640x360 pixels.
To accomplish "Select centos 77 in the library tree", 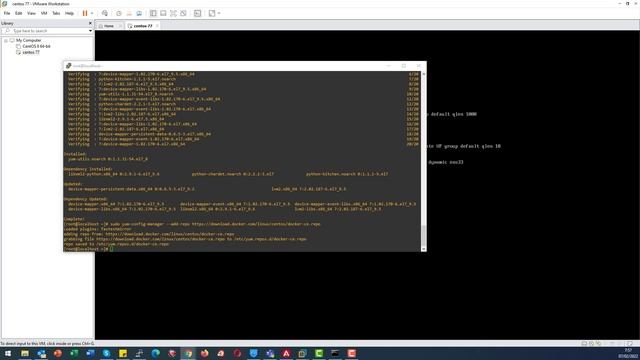I will pos(31,52).
